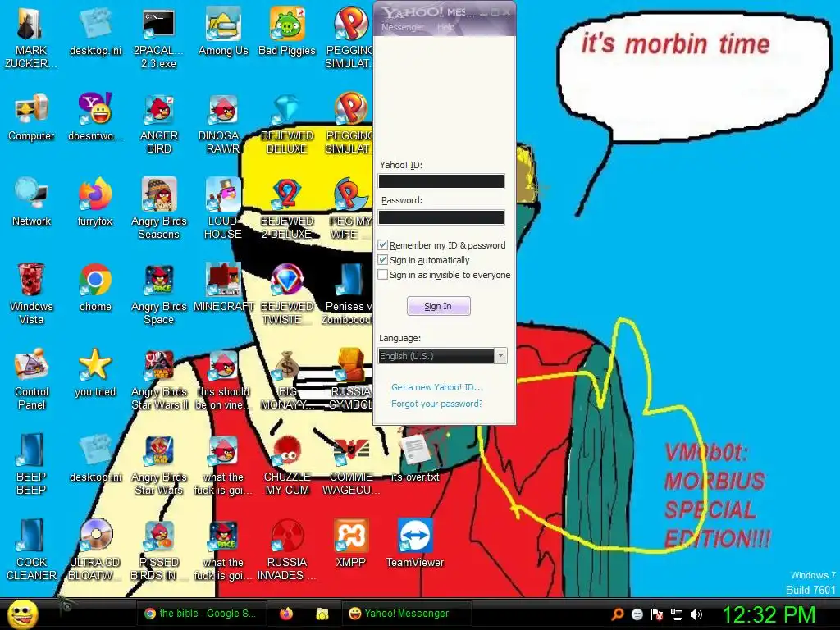Viewport: 840px width, 630px height.
Task: Open the smiley Start button
Action: tap(22, 614)
